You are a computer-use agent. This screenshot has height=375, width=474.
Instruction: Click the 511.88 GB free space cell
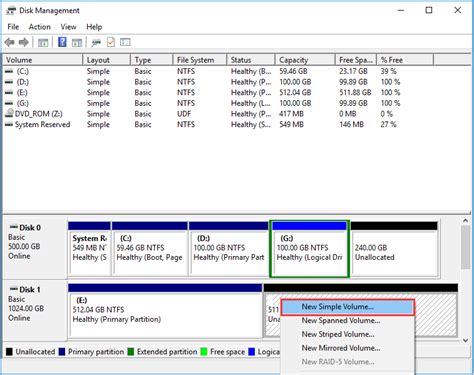[355, 93]
